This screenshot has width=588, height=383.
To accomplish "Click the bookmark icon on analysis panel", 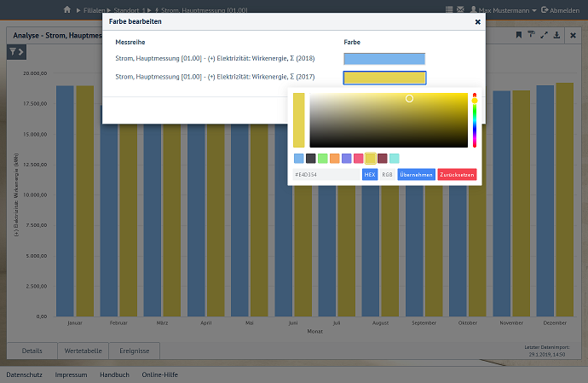I will coord(518,35).
